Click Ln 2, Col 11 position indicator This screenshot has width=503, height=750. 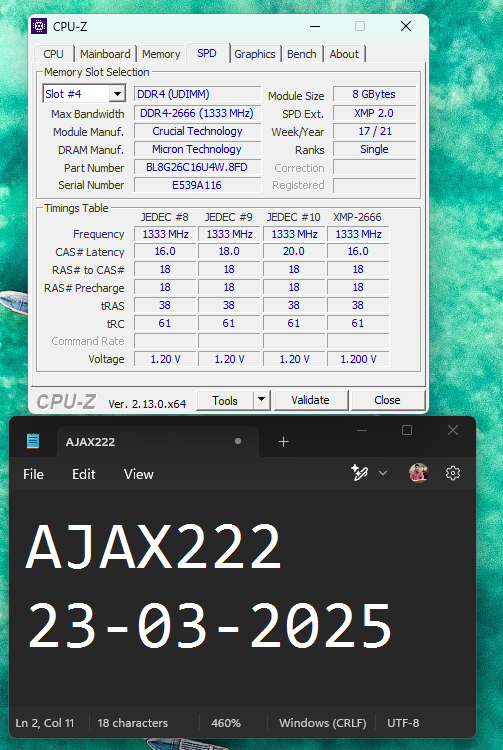pyautogui.click(x=45, y=723)
